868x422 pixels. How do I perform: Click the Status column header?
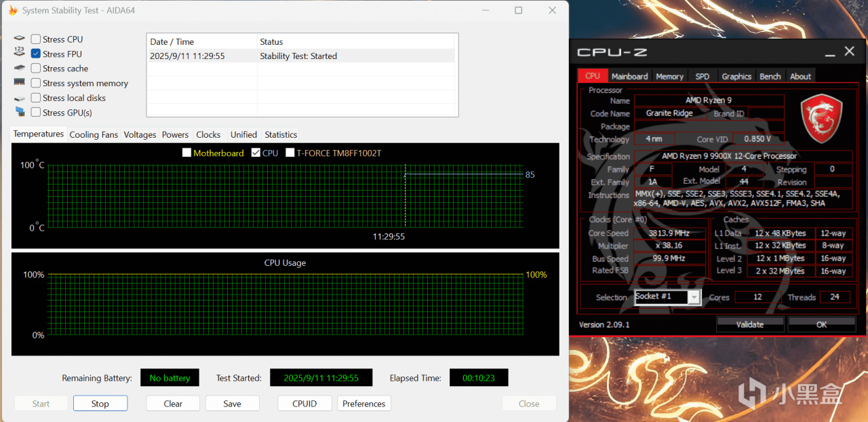(x=357, y=41)
